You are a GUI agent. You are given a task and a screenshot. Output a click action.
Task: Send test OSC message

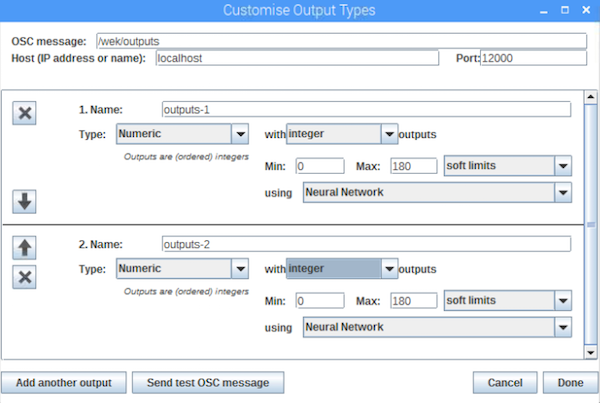208,383
